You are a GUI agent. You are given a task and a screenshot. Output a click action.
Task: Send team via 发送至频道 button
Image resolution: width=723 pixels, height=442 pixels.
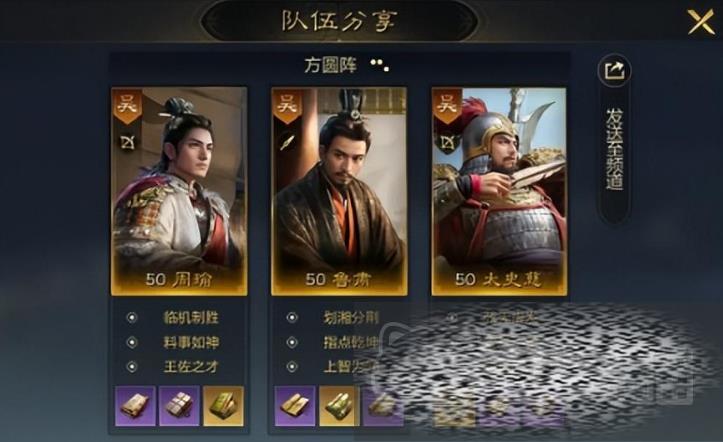614,148
